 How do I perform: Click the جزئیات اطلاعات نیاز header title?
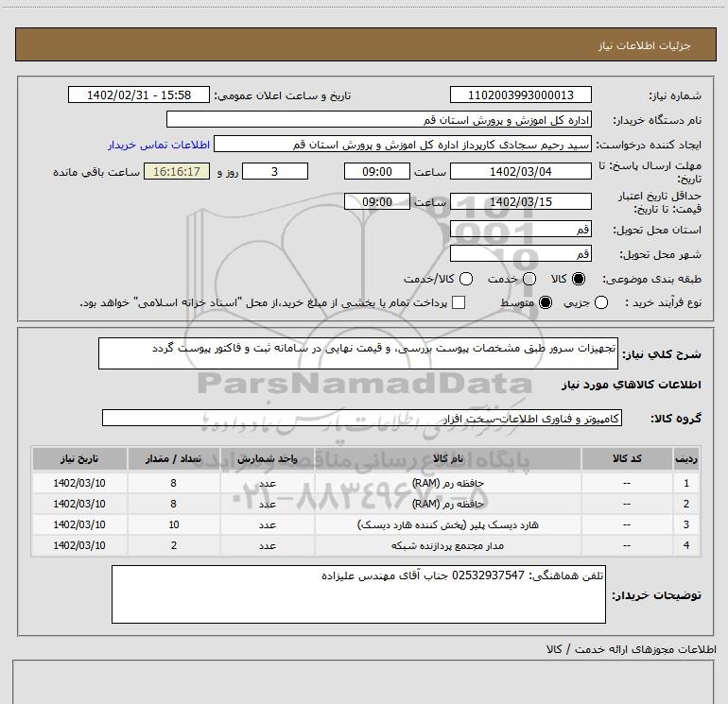coord(645,45)
